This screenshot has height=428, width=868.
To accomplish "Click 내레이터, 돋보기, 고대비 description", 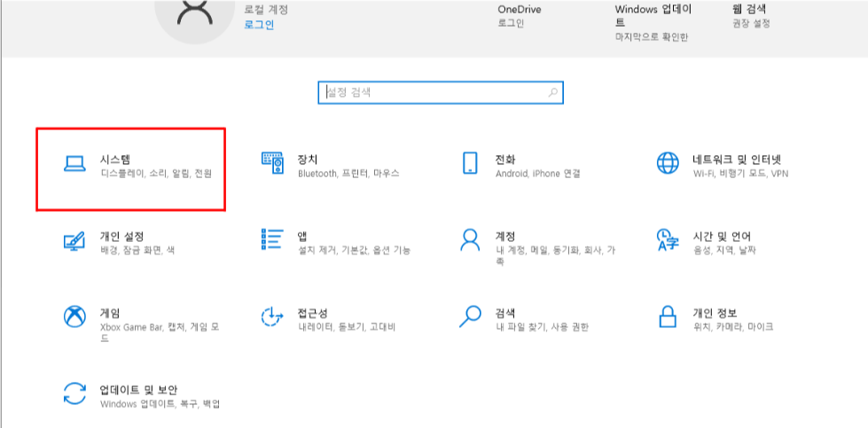I will pos(346,327).
